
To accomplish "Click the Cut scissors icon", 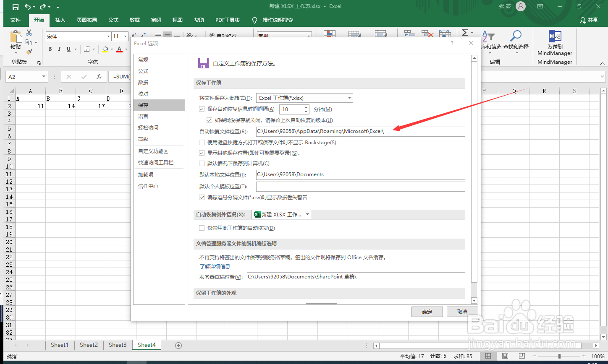I will pos(29,33).
